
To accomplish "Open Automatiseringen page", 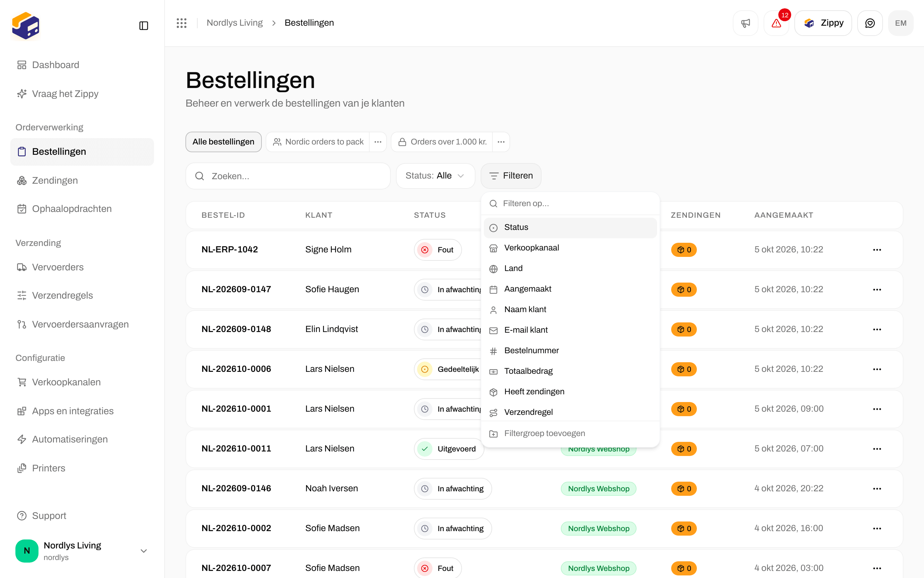I will (82, 439).
